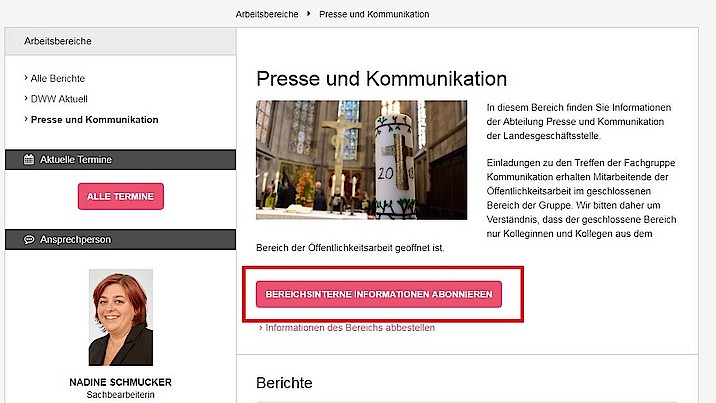The width and height of the screenshot is (716, 403).
Task: Click the calendar icon beside Aktuelle Termine
Action: 29,159
